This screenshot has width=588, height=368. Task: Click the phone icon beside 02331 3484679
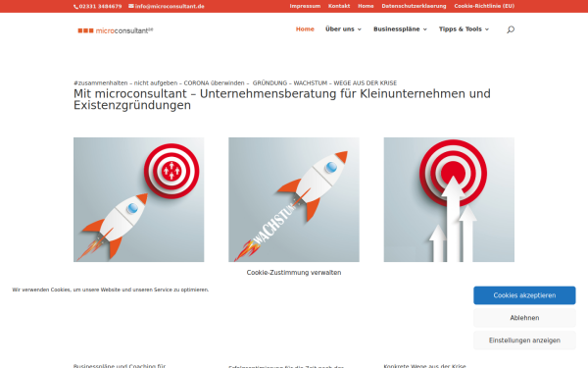[x=75, y=7]
